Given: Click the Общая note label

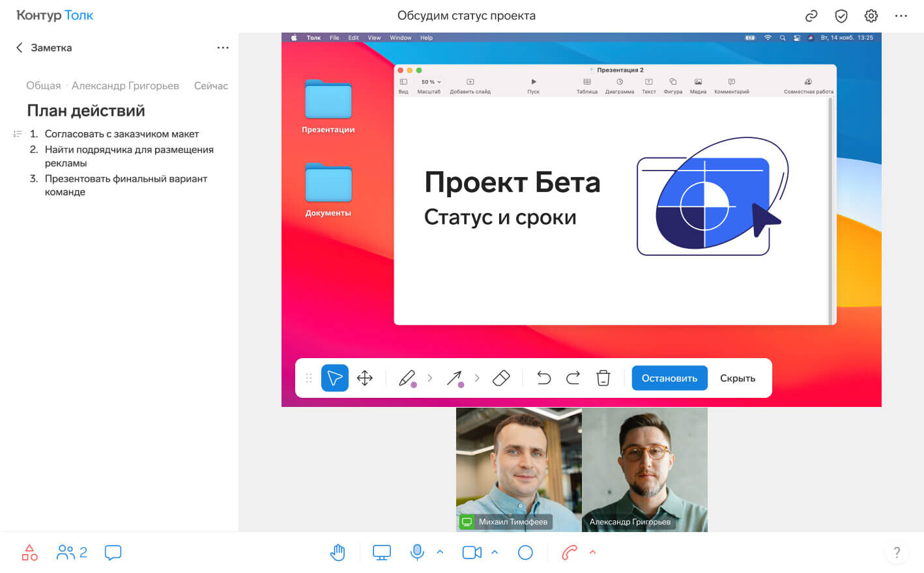Looking at the screenshot, I should point(44,86).
